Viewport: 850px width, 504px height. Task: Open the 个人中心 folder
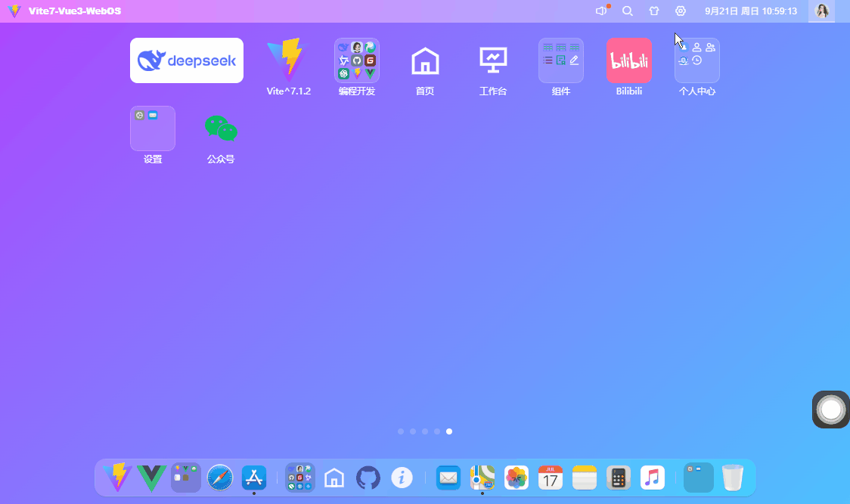(697, 60)
